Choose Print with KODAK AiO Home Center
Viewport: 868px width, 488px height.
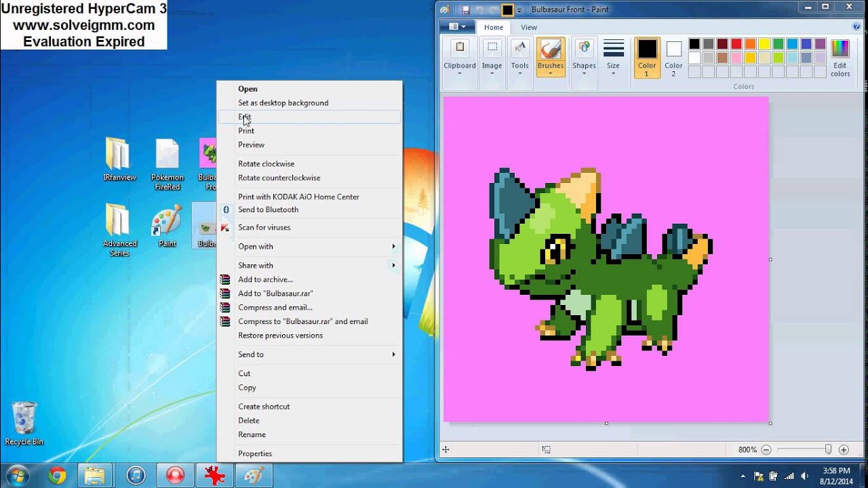(309, 197)
